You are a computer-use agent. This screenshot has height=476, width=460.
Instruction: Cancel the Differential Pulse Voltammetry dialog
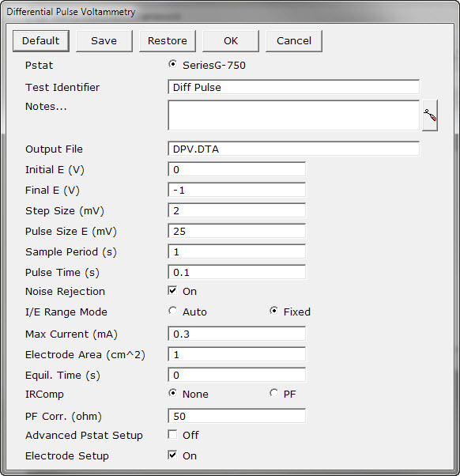click(294, 40)
